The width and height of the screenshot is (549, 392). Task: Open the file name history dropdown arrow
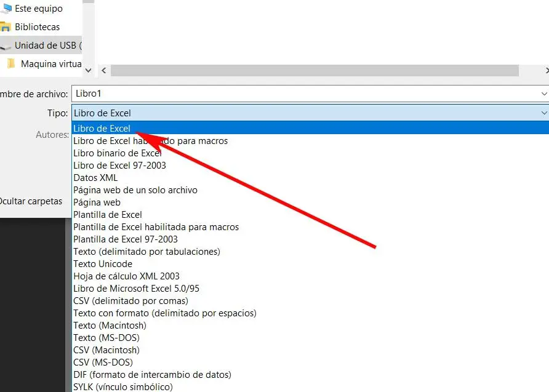[543, 94]
